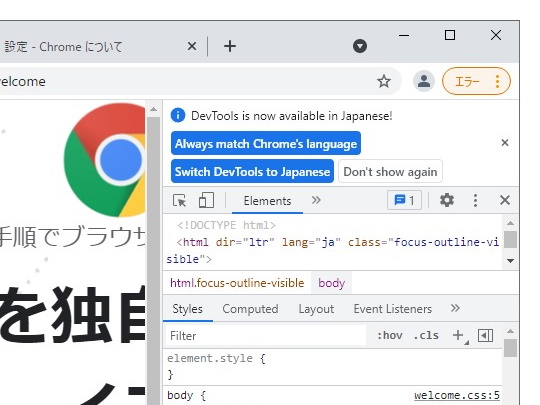This screenshot has width=540, height=405.
Task: Select the <!DOCTYPE html> line
Action: 226,225
